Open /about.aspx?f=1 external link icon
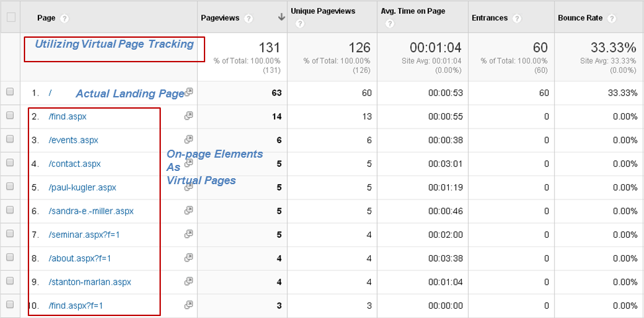Screen dimensions: 644x318 coord(189,258)
